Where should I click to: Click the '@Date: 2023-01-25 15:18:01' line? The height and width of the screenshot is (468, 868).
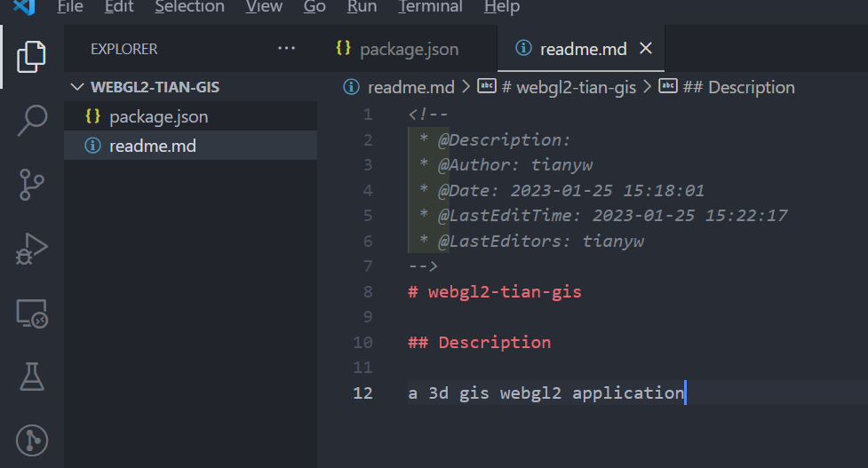pos(561,190)
